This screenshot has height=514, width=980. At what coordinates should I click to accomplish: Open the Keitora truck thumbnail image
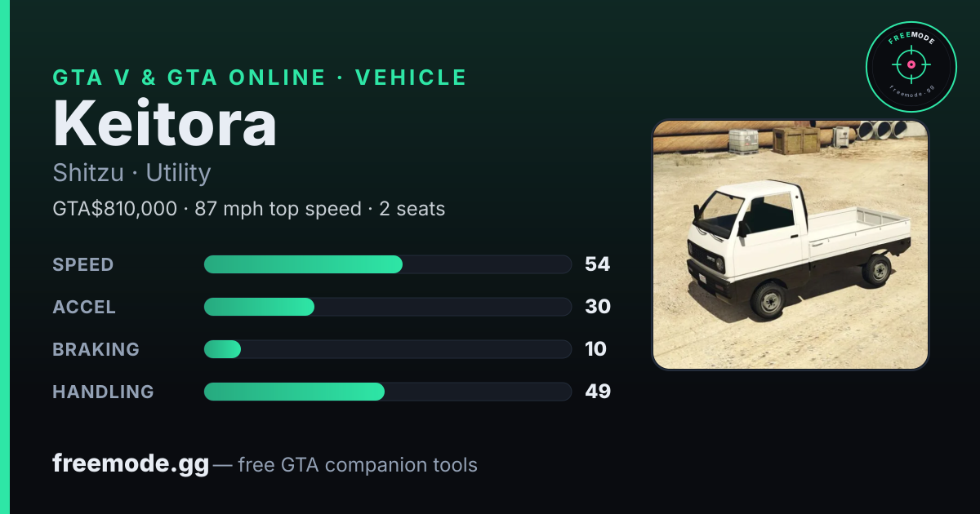791,245
